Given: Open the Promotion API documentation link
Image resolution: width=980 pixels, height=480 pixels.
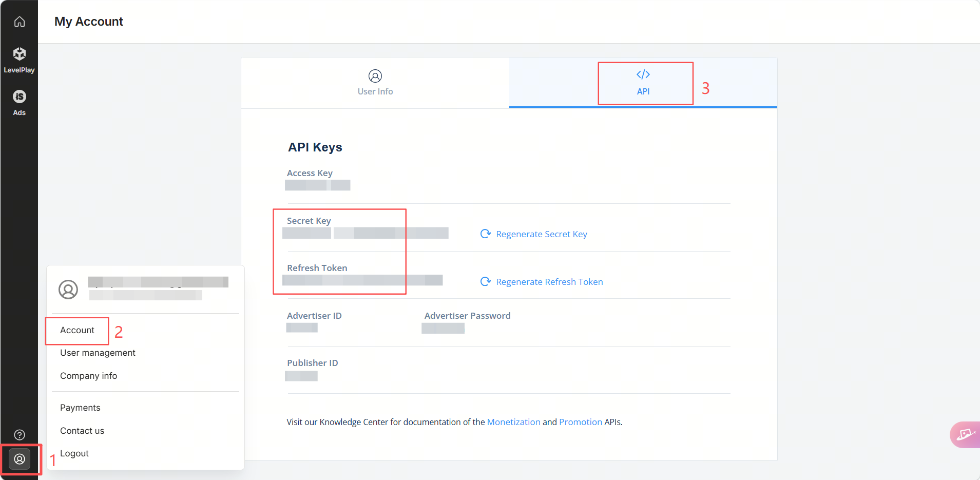Looking at the screenshot, I should click(x=581, y=422).
